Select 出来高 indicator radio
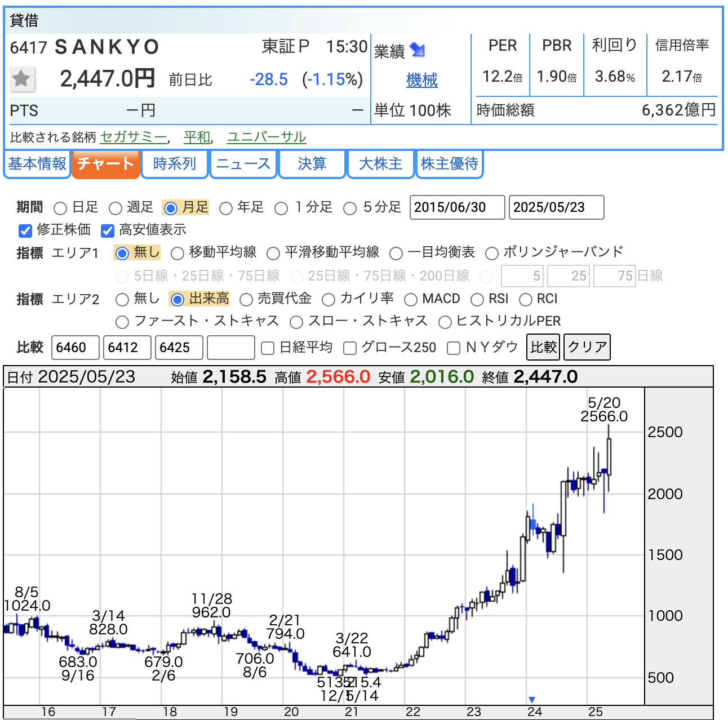The width and height of the screenshot is (728, 720). click(177, 299)
